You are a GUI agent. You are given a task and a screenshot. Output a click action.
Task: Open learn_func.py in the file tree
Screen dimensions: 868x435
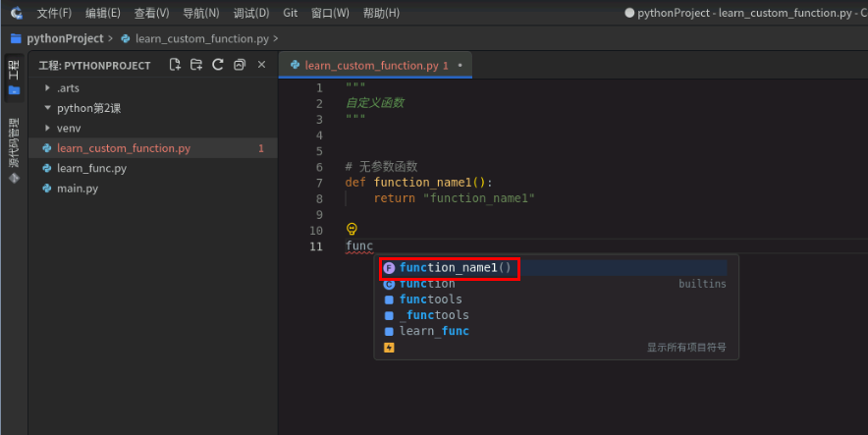(90, 168)
